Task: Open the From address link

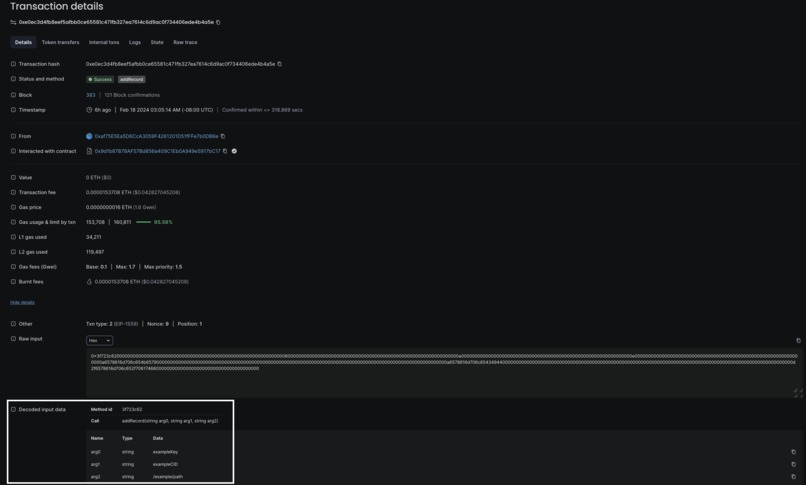Action: [156, 136]
